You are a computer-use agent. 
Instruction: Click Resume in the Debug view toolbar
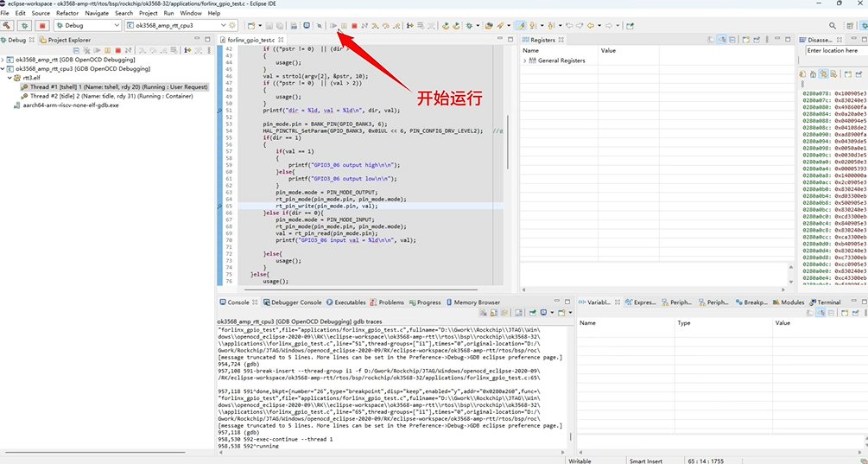pyautogui.click(x=97, y=50)
